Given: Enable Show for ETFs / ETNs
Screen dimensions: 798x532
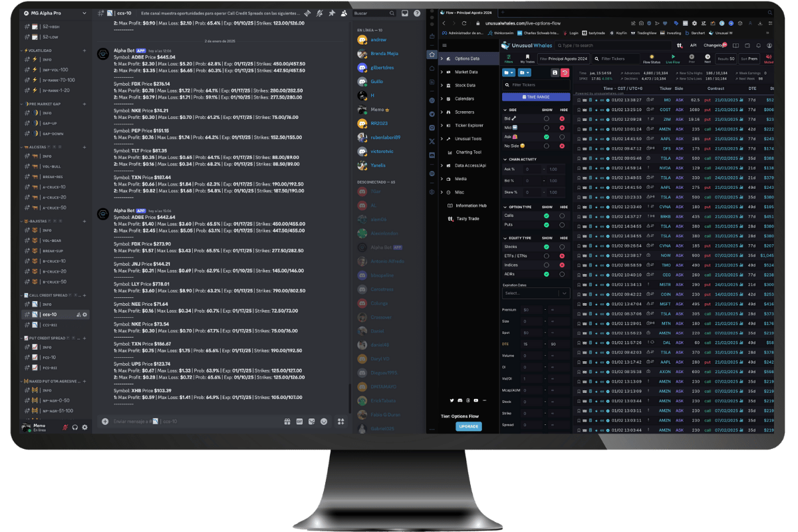Looking at the screenshot, I should point(547,255).
